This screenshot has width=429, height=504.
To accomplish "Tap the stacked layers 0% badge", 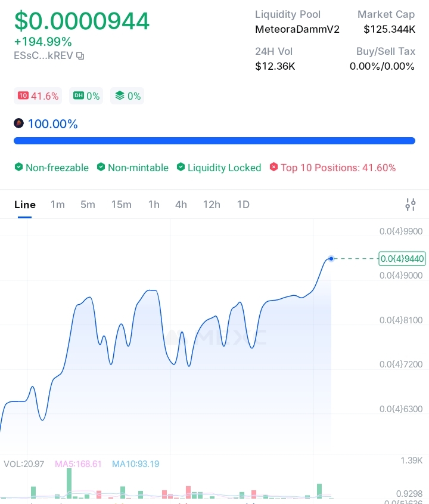I will pos(128,96).
